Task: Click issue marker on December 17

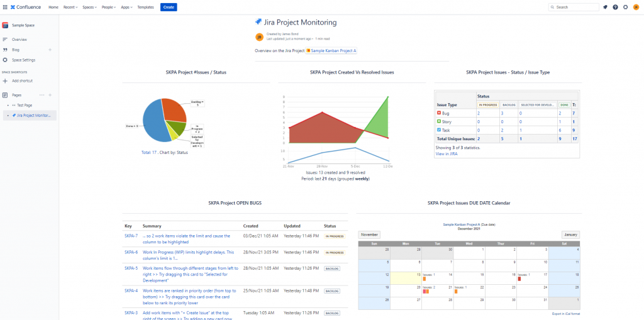Action: click(519, 279)
